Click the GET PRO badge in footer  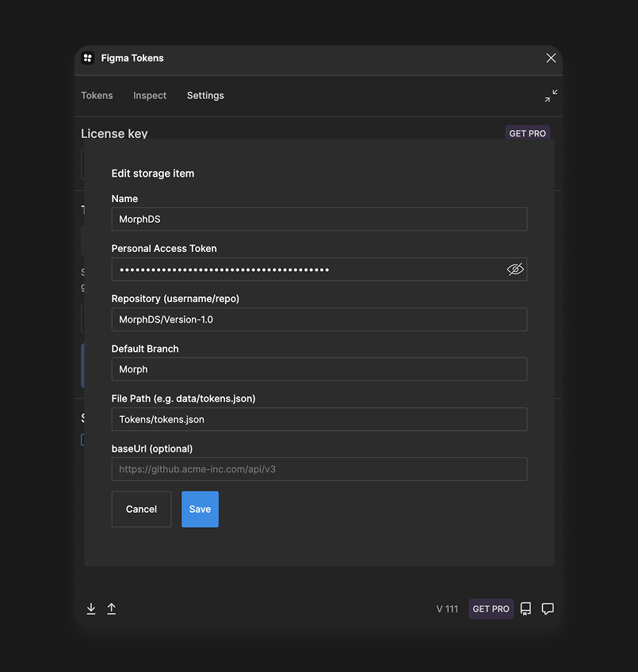pyautogui.click(x=491, y=609)
